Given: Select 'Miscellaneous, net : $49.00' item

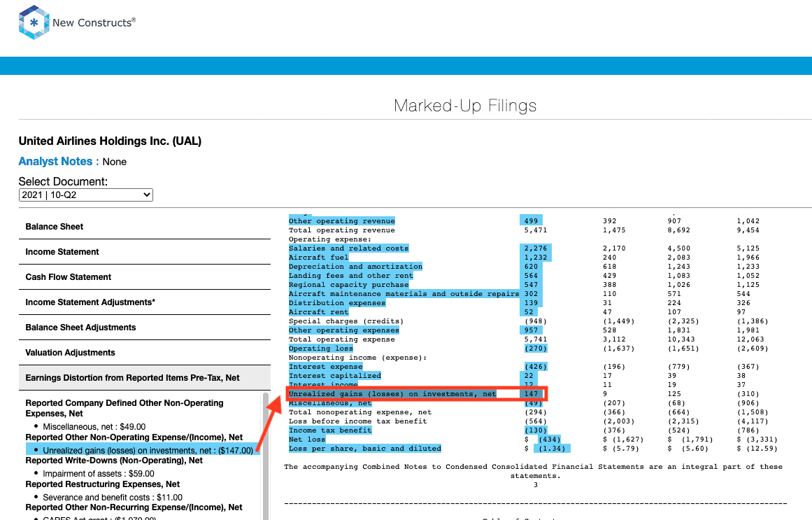Looking at the screenshot, I should (94, 427).
